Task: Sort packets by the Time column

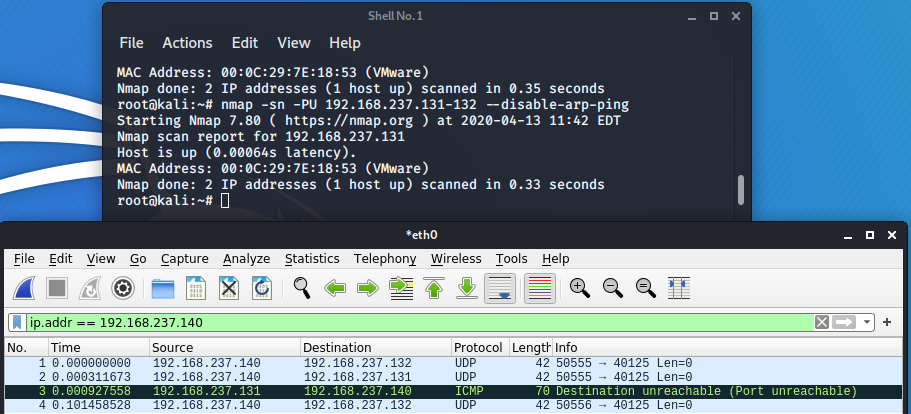Action: click(x=99, y=348)
